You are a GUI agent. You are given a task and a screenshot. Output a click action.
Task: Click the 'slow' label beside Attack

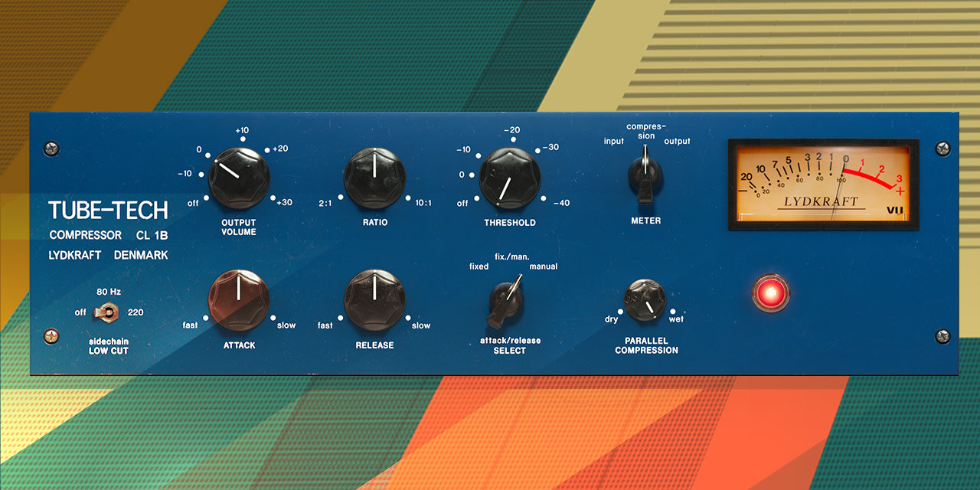click(x=286, y=325)
